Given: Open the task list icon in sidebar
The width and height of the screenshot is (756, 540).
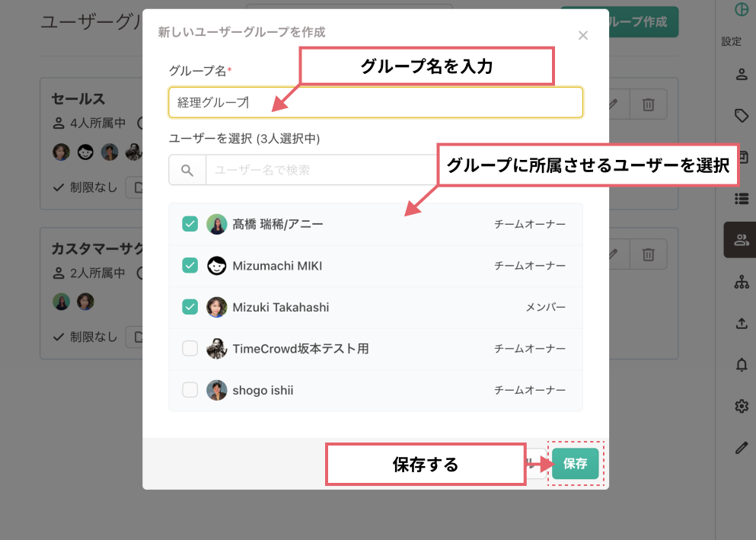Looking at the screenshot, I should 742,198.
